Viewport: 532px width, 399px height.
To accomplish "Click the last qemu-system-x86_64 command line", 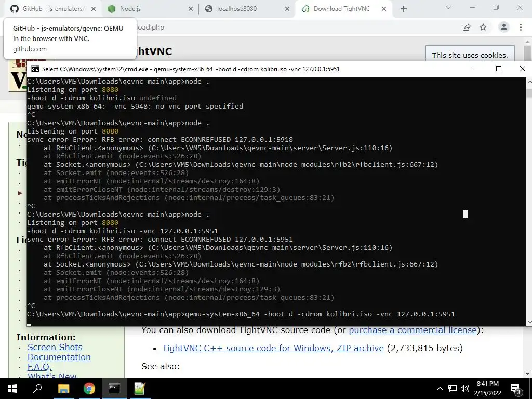I will click(x=241, y=314).
